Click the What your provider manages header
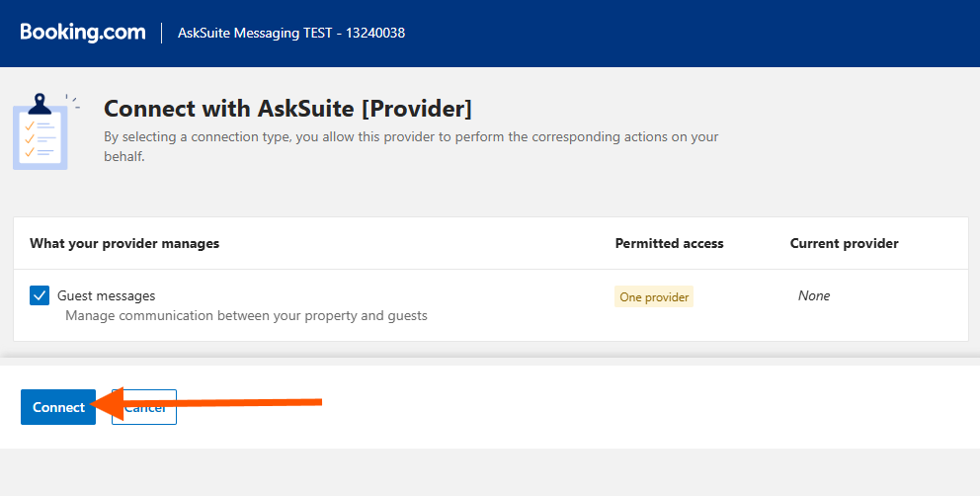 (124, 243)
